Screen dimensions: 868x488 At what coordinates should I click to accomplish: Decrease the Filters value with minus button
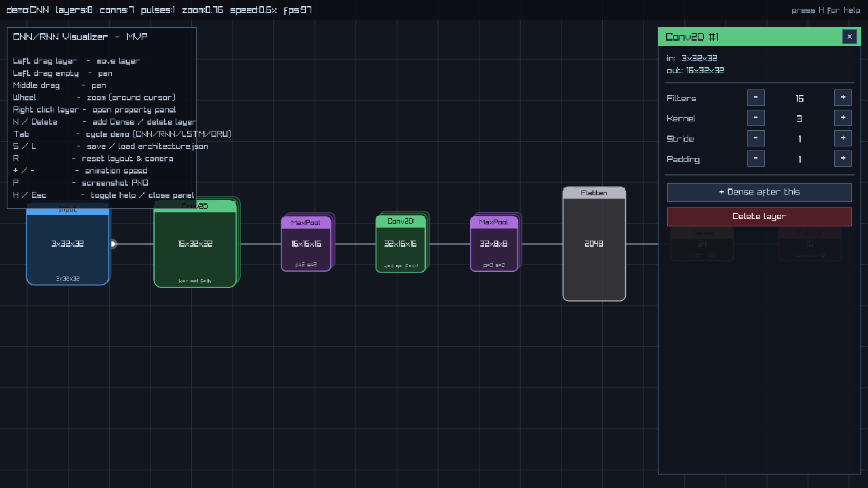tap(756, 98)
